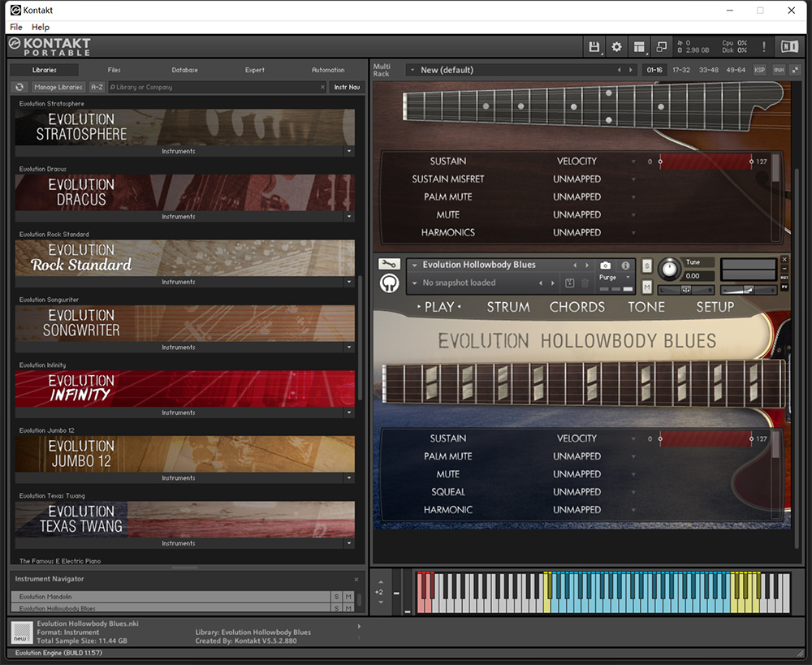The height and width of the screenshot is (665, 812).
Task: Open Kontakt options gear icon
Action: point(616,47)
